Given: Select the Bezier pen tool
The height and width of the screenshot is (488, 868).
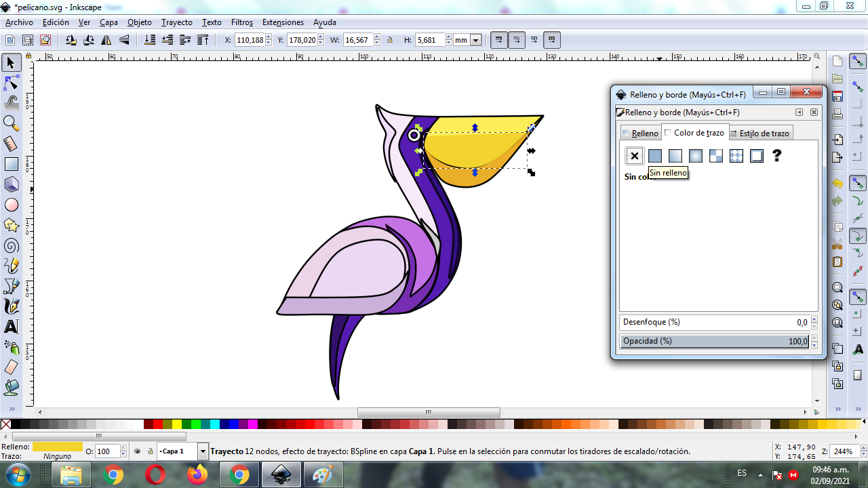Looking at the screenshot, I should point(11,286).
